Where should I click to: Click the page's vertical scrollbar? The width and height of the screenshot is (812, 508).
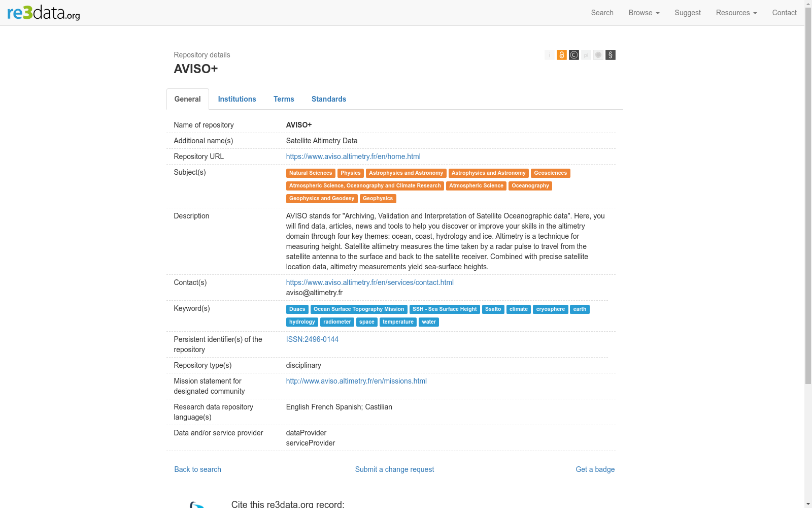point(808,203)
